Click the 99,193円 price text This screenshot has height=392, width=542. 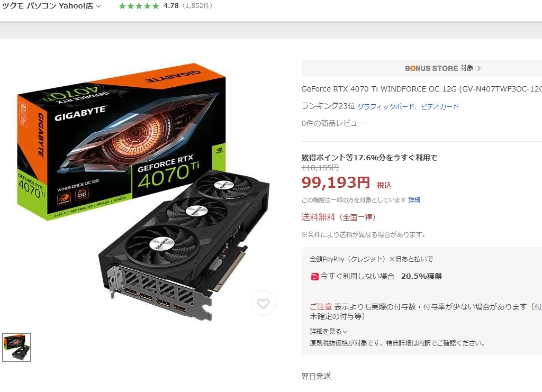336,183
